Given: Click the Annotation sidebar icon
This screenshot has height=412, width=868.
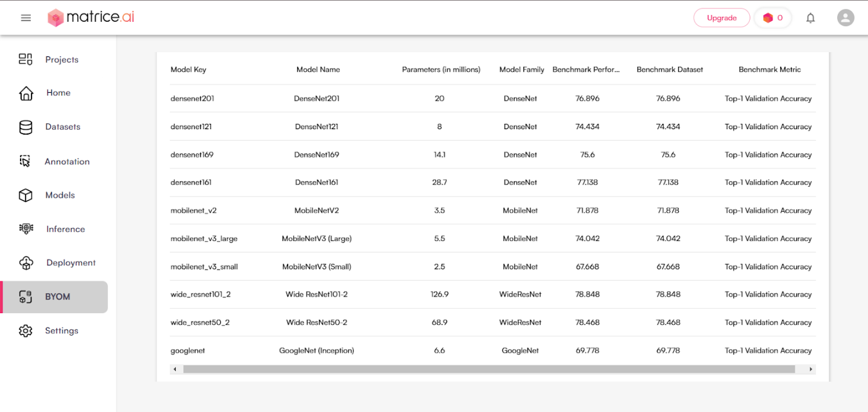Looking at the screenshot, I should pos(25,161).
